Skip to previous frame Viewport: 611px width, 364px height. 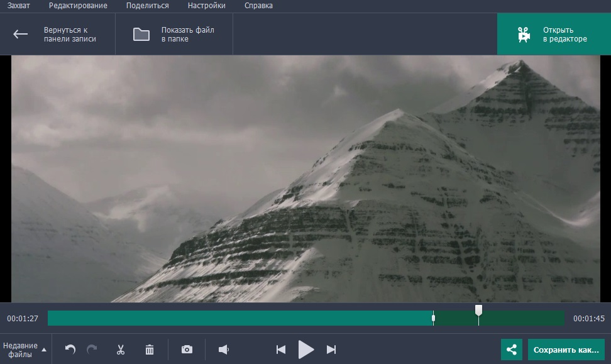(281, 350)
